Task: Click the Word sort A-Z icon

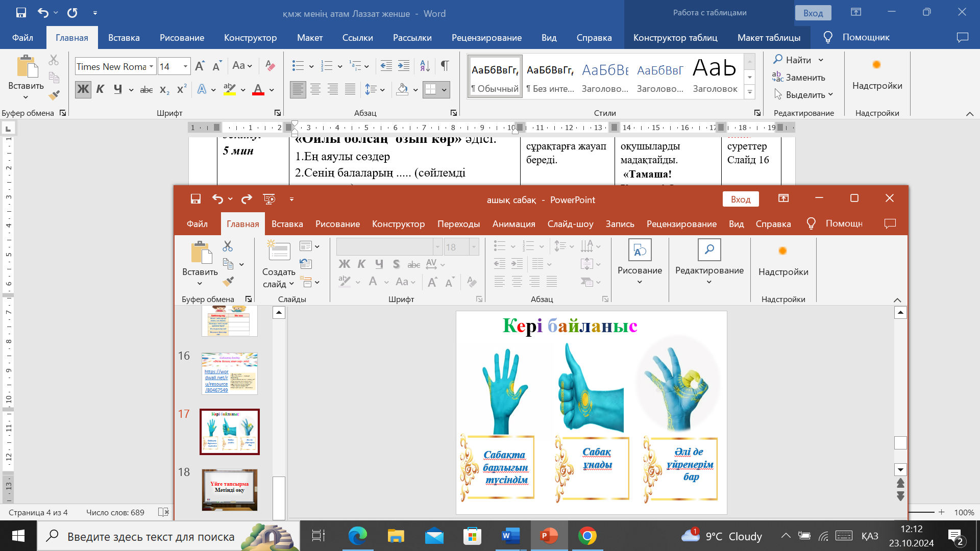Action: [425, 66]
